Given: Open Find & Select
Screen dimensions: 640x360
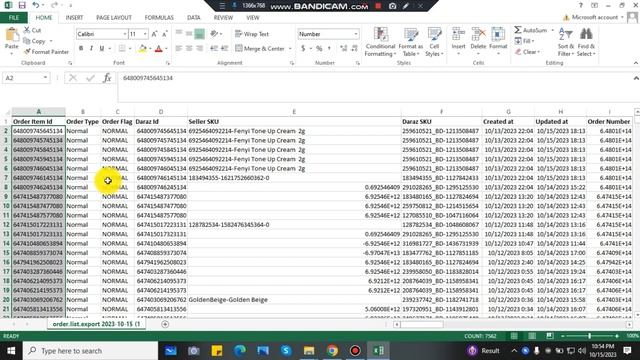Looking at the screenshot, I should 586,42.
